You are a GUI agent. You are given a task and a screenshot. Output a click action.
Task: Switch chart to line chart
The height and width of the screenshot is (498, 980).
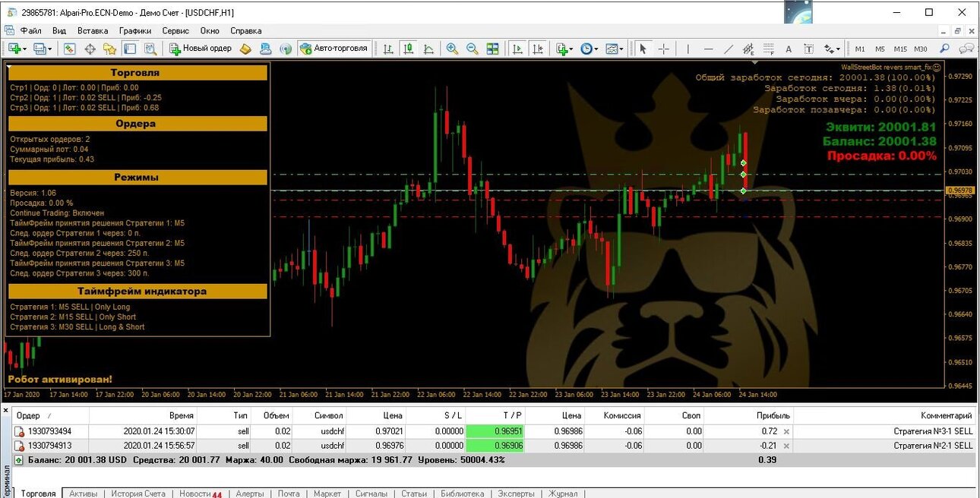pos(428,49)
